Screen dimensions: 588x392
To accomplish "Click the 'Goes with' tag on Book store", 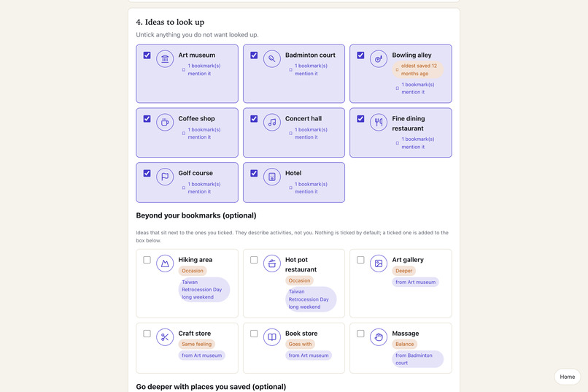I will (300, 344).
